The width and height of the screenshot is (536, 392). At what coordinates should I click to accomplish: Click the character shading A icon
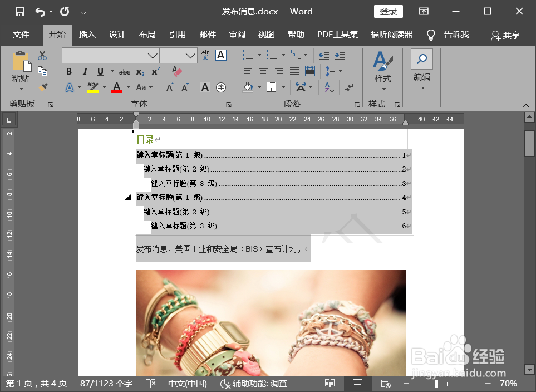click(x=205, y=87)
